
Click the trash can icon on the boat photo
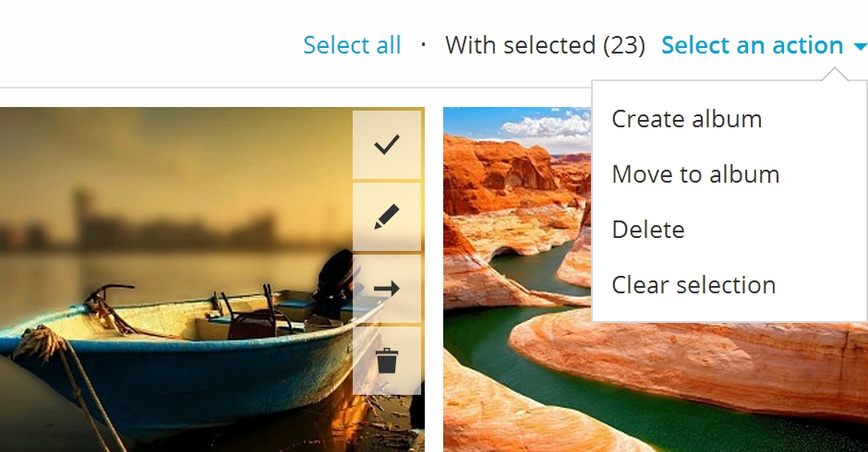coord(387,360)
